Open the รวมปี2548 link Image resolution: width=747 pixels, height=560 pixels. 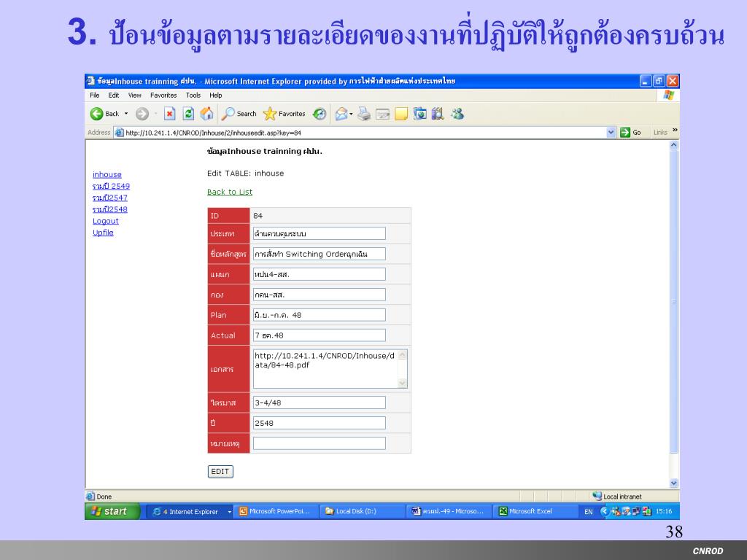click(110, 209)
